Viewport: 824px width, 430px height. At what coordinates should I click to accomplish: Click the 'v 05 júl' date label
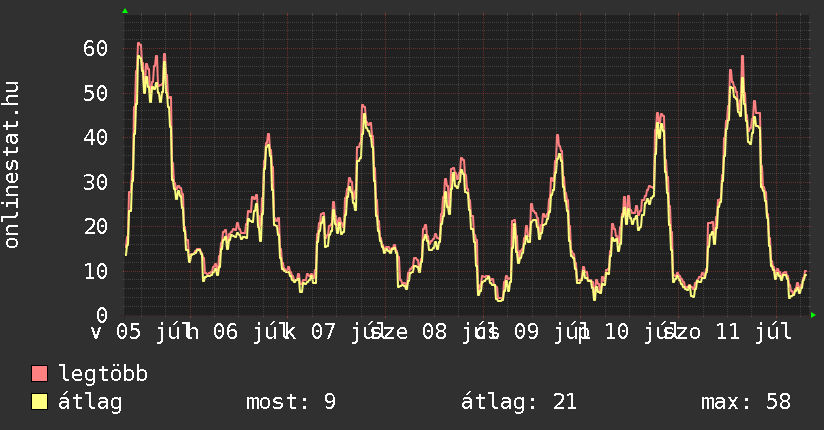click(x=136, y=332)
